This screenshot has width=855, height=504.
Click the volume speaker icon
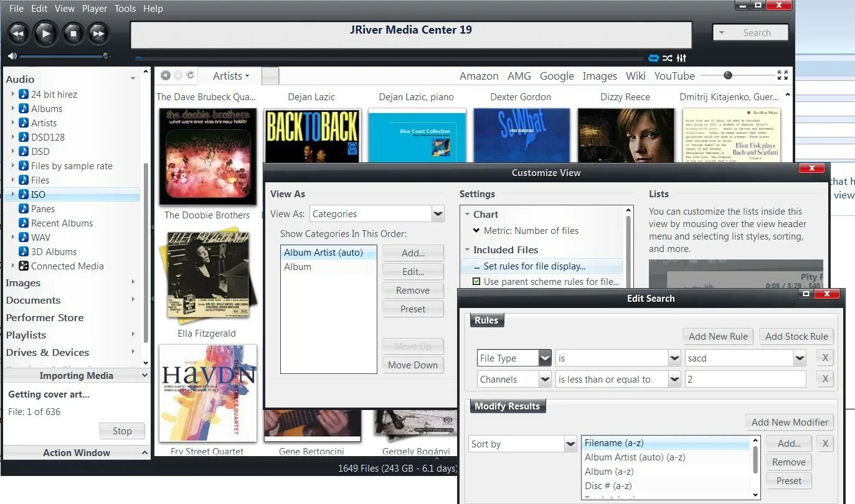coord(12,56)
